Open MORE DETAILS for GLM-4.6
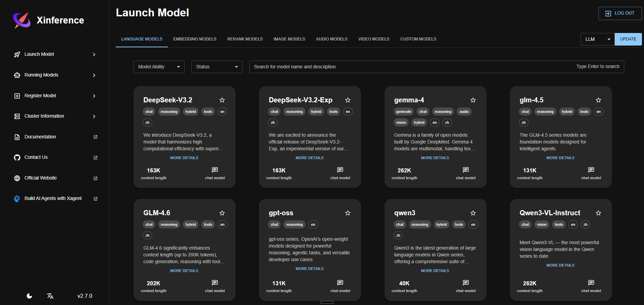This screenshot has width=644, height=305. 184,271
